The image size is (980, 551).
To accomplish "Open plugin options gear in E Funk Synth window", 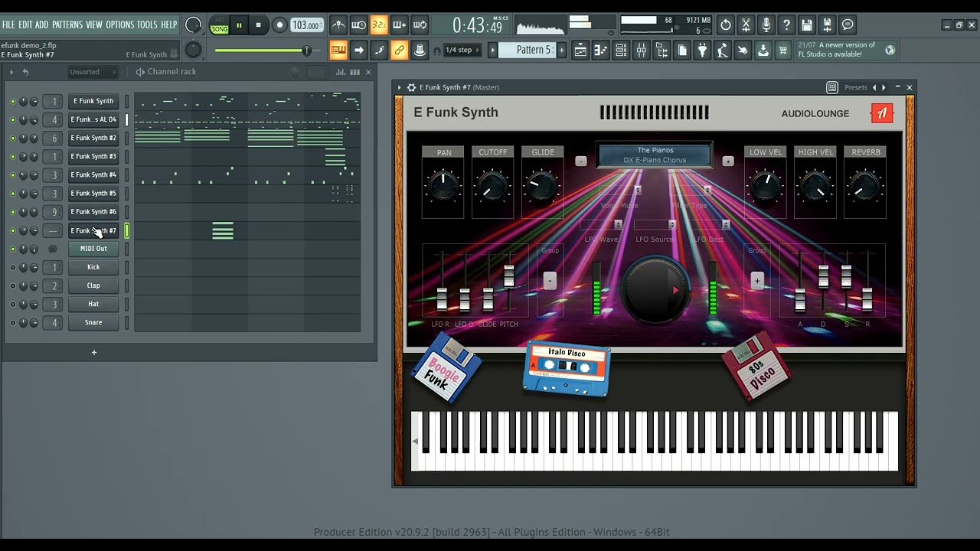I will 411,87.
